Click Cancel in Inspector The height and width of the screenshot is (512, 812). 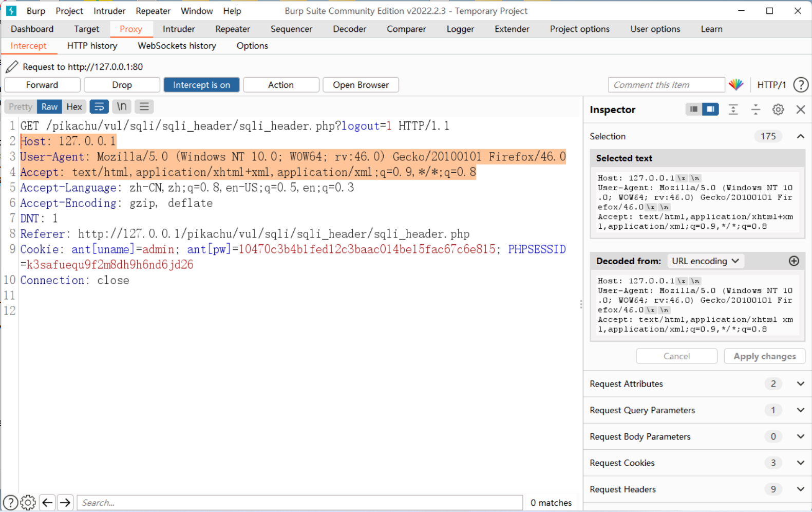point(676,356)
